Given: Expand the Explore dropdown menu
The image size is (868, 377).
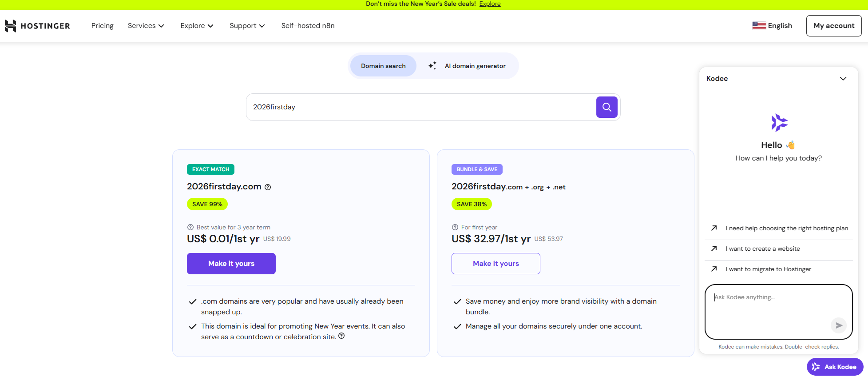Looking at the screenshot, I should tap(197, 26).
